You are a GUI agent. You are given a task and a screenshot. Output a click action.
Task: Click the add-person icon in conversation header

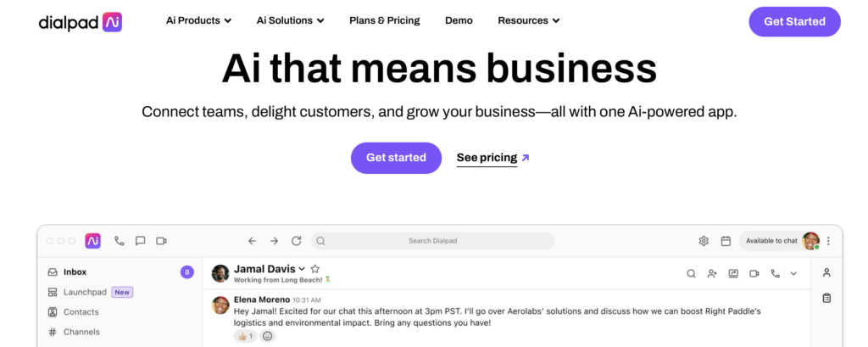712,273
